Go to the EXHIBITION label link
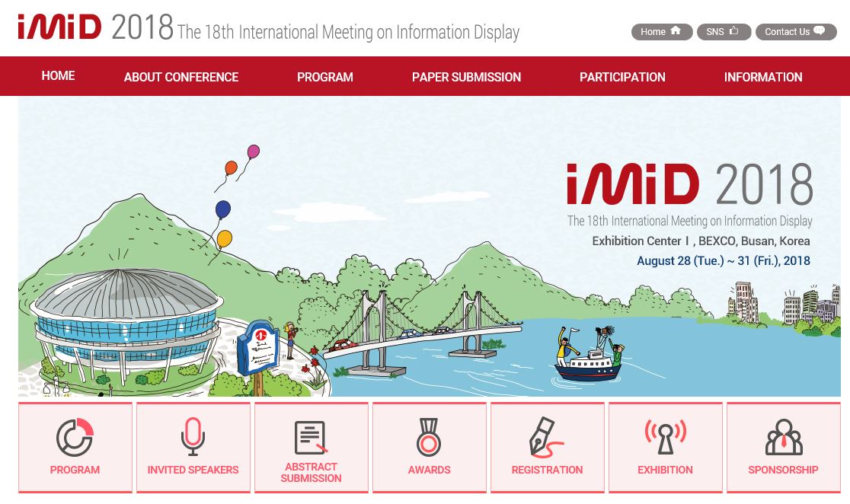 [665, 470]
